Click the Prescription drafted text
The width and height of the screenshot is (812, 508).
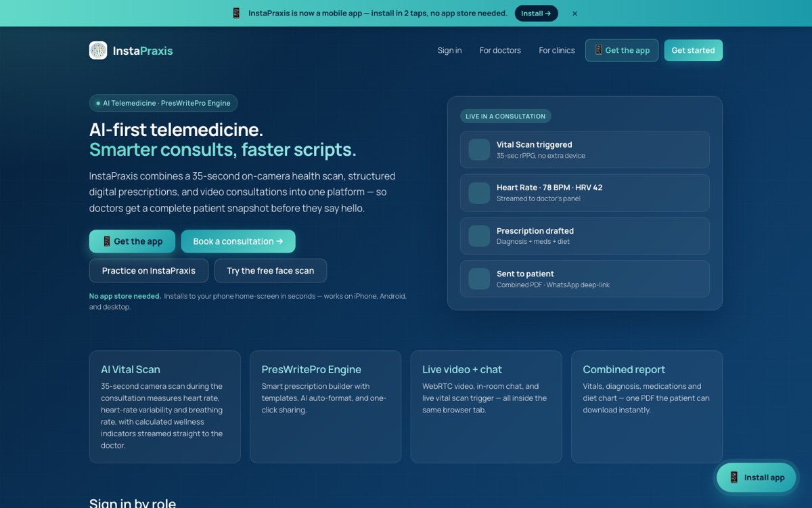535,231
